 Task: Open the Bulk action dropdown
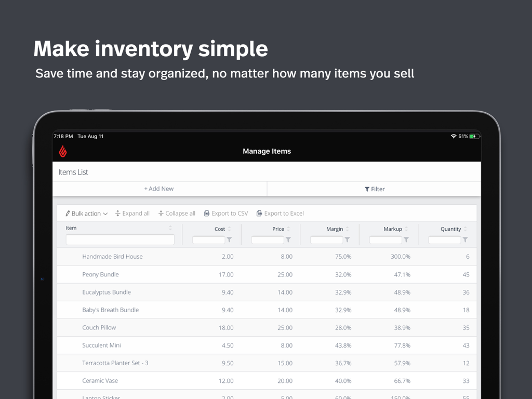86,213
